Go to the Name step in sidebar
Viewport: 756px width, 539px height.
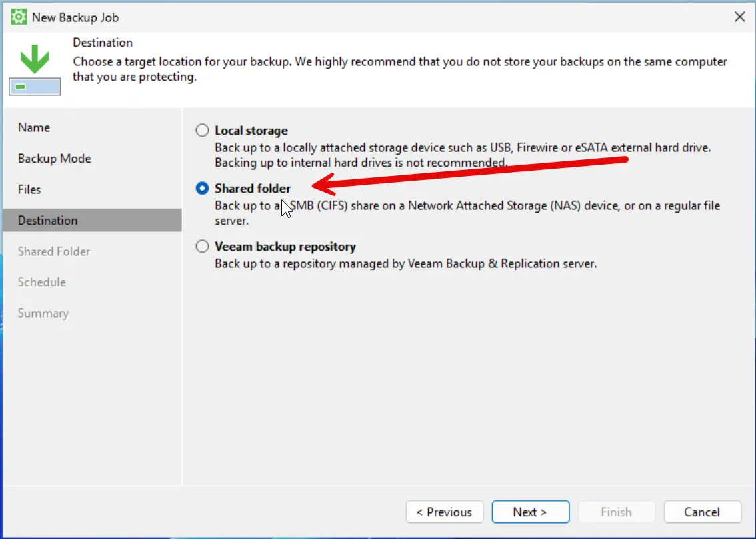click(34, 127)
